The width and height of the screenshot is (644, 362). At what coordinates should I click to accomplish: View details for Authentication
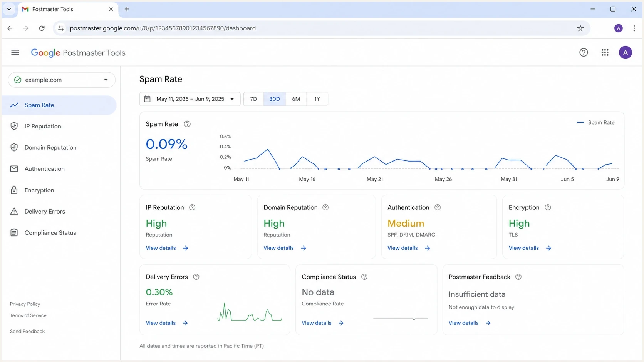409,248
